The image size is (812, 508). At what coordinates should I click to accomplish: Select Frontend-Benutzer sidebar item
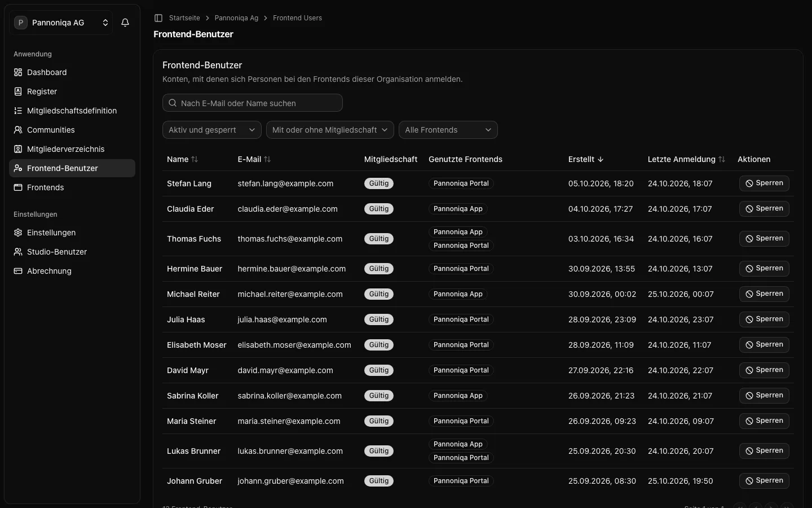point(72,168)
